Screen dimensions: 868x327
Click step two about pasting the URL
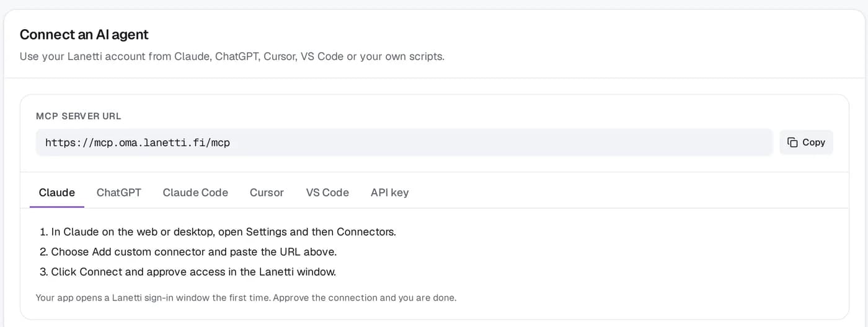click(188, 251)
